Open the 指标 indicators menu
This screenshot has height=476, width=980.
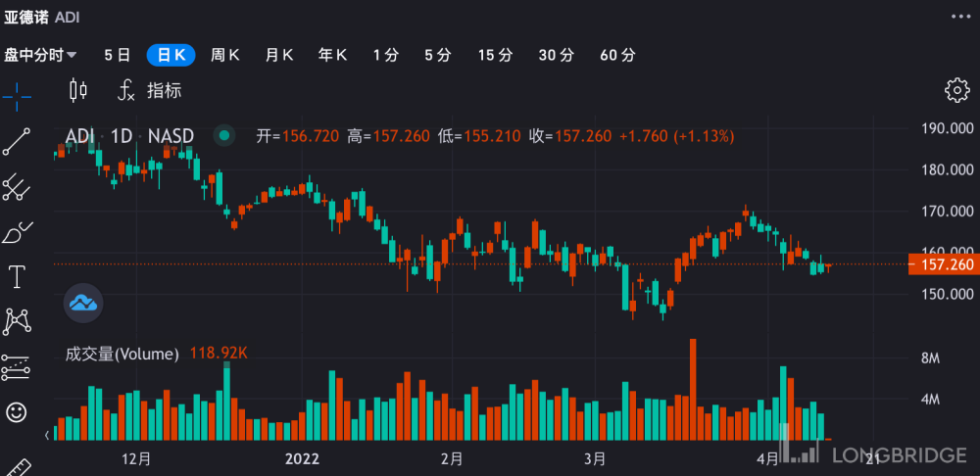(151, 90)
